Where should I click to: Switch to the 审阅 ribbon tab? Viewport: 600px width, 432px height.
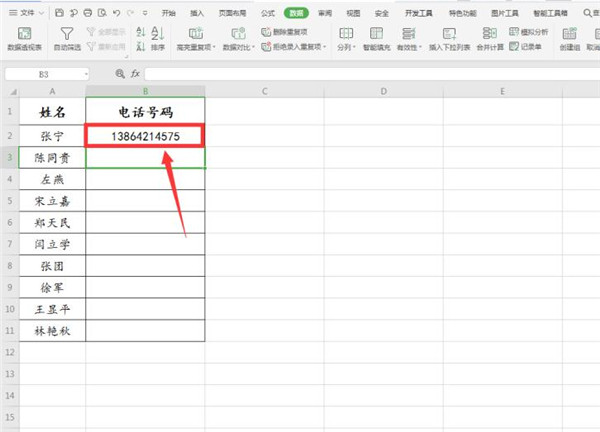(325, 13)
